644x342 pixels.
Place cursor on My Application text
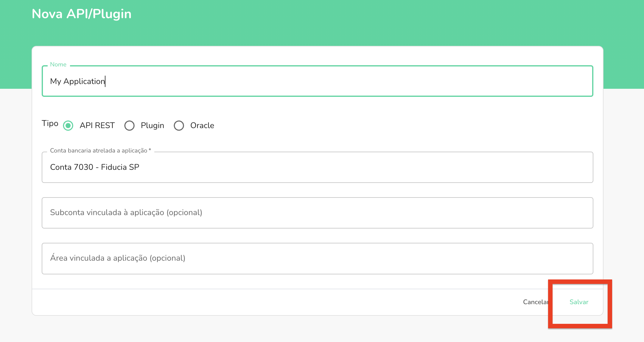pyautogui.click(x=77, y=81)
